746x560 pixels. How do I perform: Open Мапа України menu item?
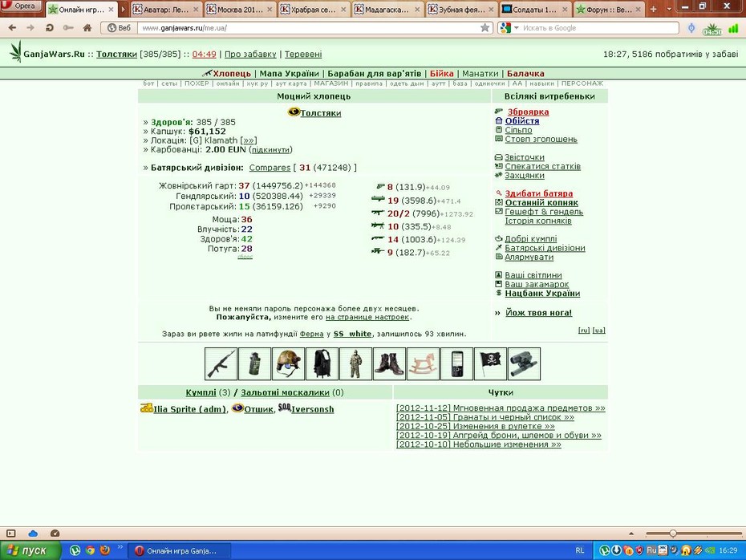pos(290,73)
